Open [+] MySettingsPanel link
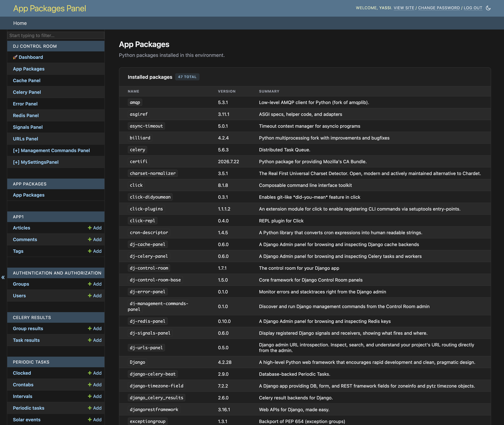 click(x=36, y=162)
